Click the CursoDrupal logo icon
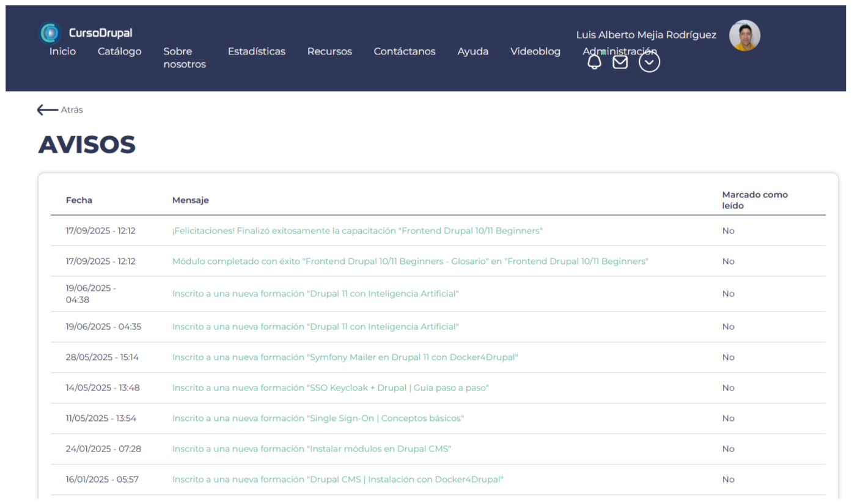852x504 pixels. point(50,33)
